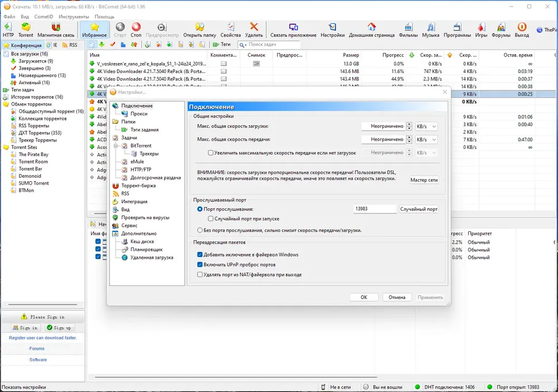558x392 pixels.
Task: Click the Теги tag toolbar button
Action: tap(222, 45)
